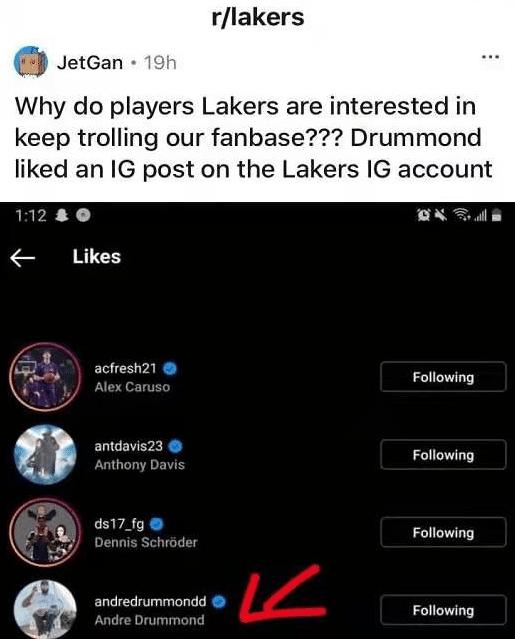Open the post title about Drummond
The width and height of the screenshot is (515, 639).
(x=253, y=138)
